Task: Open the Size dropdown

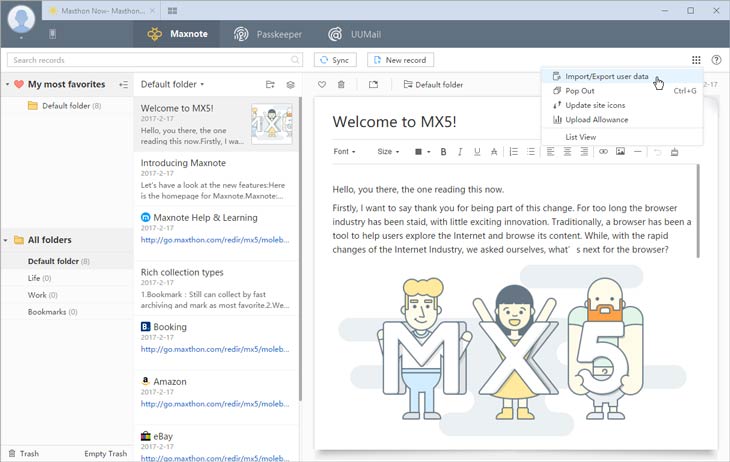Action: 388,151
